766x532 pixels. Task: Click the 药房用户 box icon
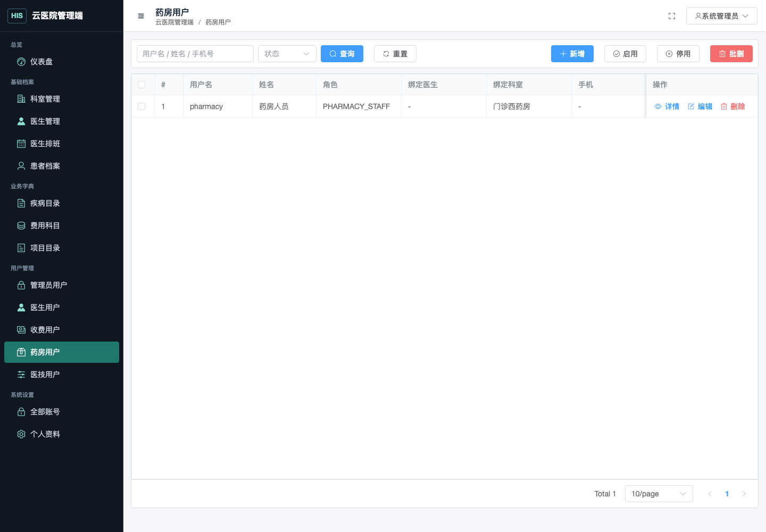tap(21, 352)
